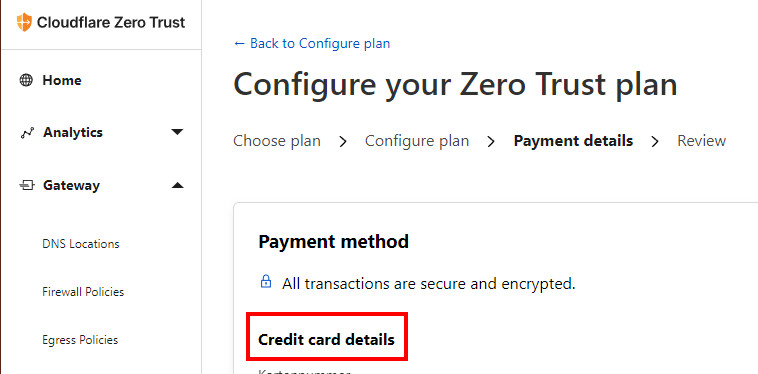Screen dimensions: 758x374
Task: Open Egress Policies under Gateway
Action: click(x=80, y=340)
